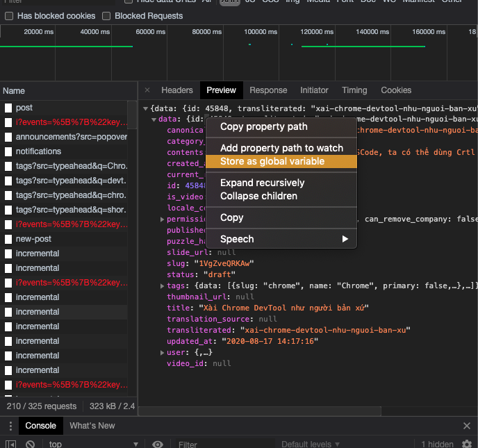
Task: Open the What's New drawer tab
Action: [x=92, y=426]
